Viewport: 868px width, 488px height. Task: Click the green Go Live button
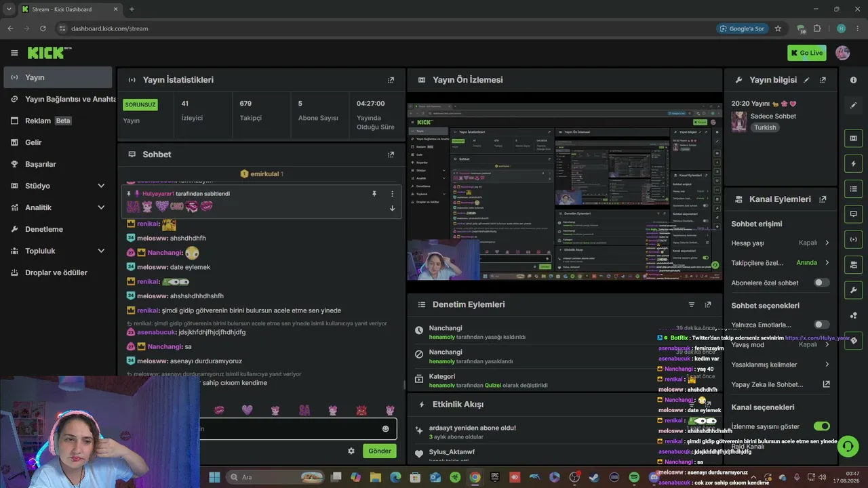pyautogui.click(x=806, y=53)
